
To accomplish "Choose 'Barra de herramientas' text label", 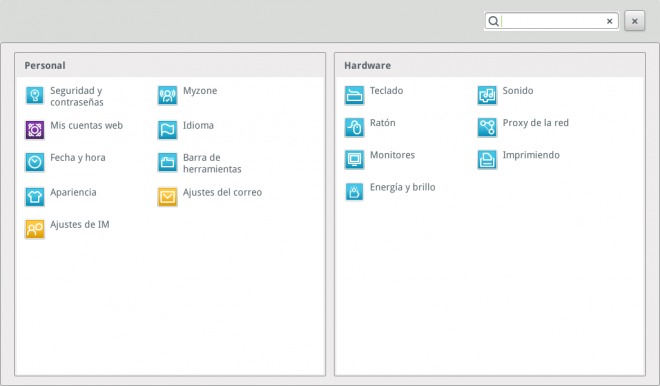I will [x=212, y=163].
